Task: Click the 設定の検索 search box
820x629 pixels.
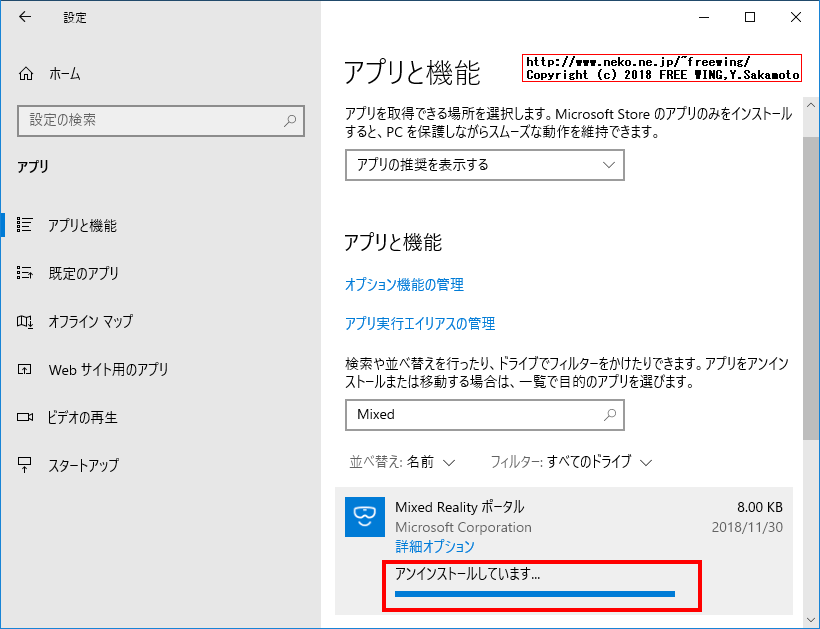Action: tap(158, 120)
